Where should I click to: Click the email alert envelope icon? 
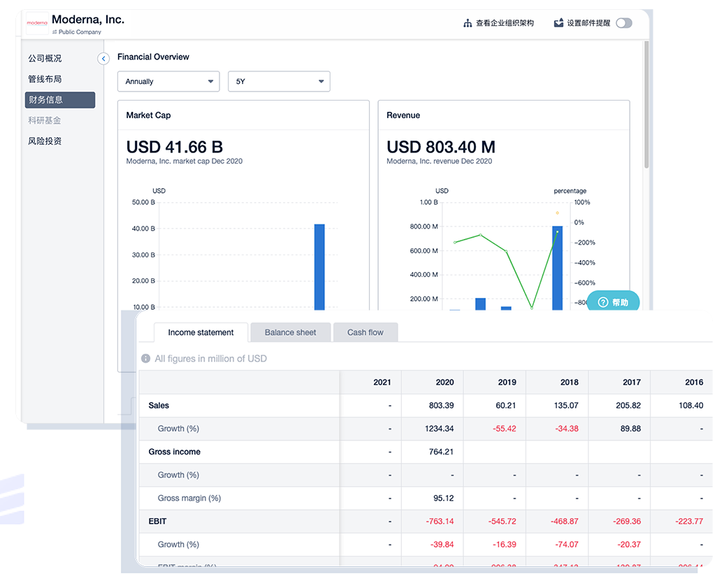558,23
